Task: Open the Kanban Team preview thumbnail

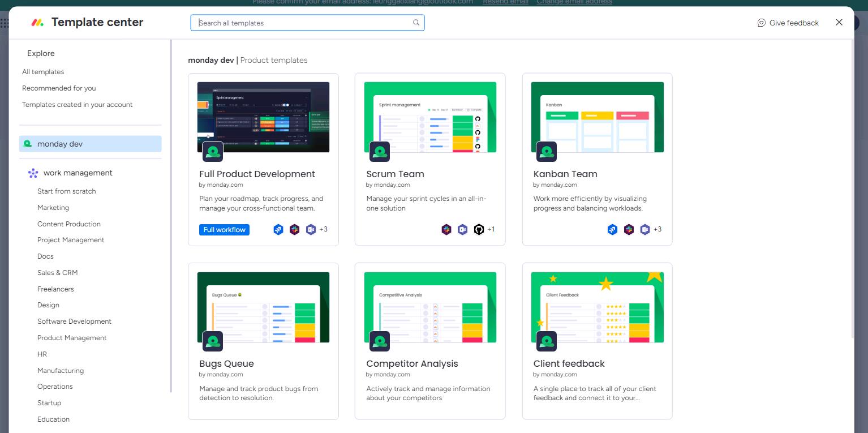Action: 597,117
